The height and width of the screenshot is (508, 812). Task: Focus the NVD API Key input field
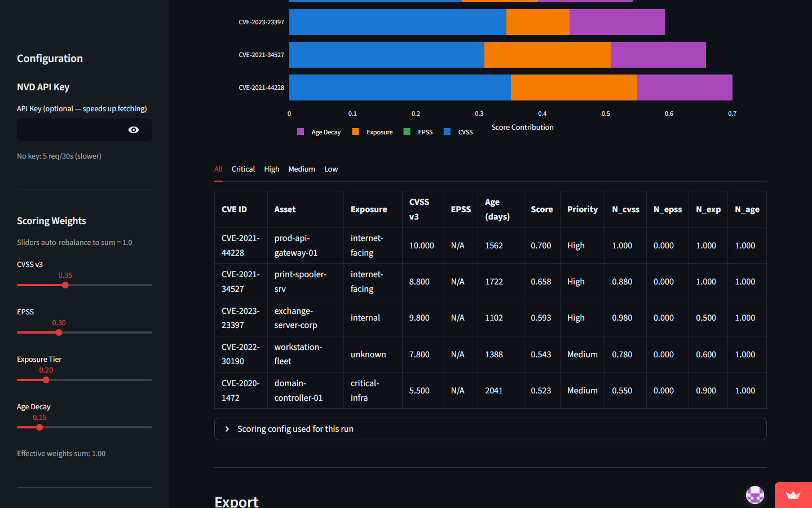pos(70,130)
